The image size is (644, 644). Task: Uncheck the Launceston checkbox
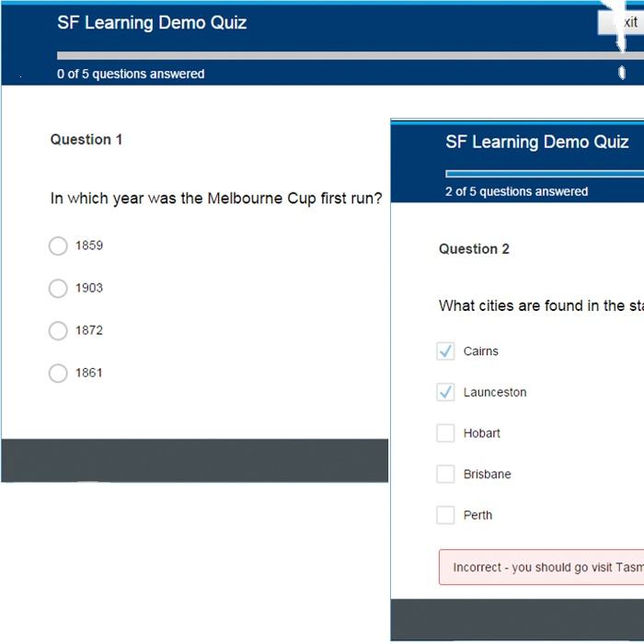[446, 392]
